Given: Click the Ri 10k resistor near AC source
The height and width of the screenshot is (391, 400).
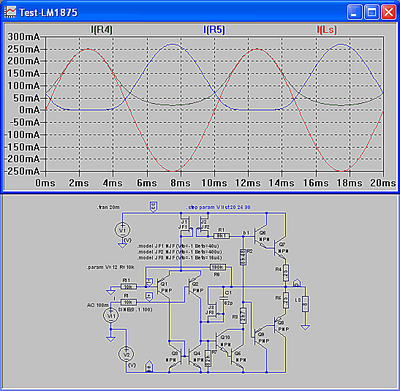Looking at the screenshot, I should 128,302.
